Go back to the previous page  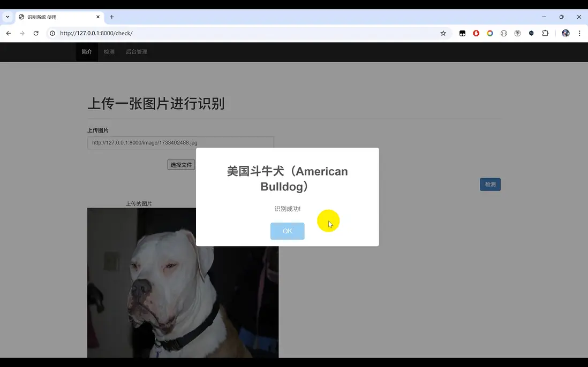pos(8,33)
